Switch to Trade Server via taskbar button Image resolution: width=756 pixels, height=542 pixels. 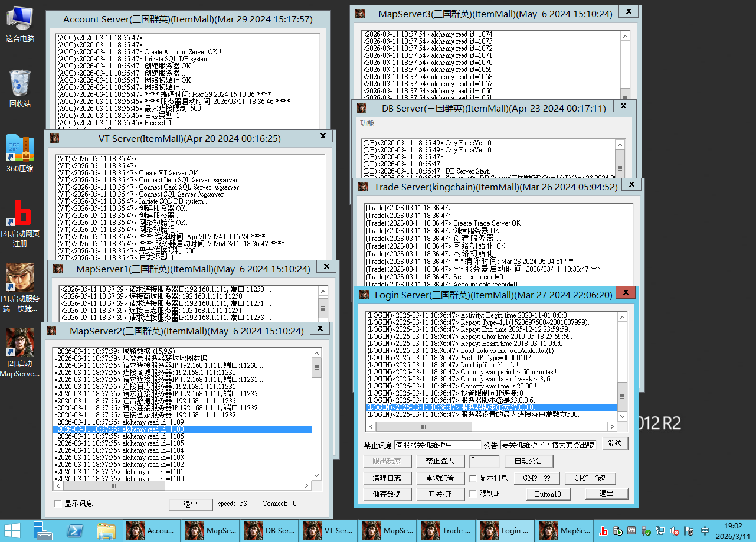(x=446, y=531)
